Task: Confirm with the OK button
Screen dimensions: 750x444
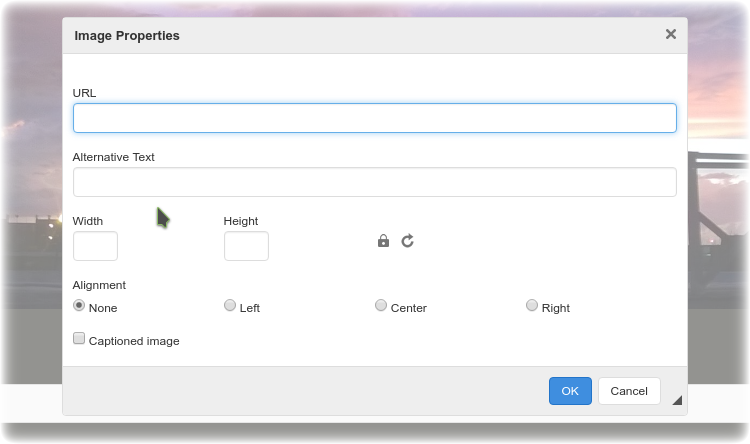Action: tap(570, 391)
